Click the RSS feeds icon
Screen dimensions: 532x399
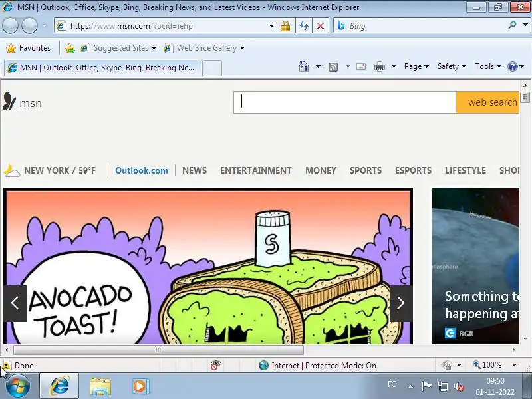(x=333, y=67)
